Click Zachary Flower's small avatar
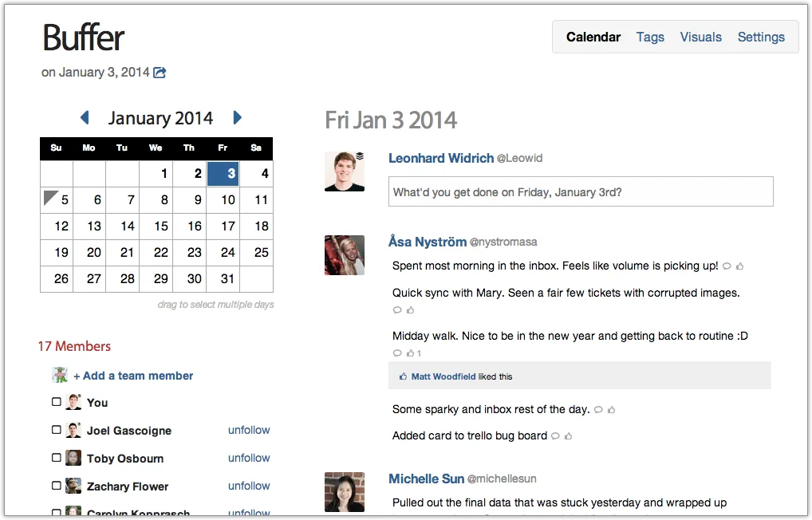The height and width of the screenshot is (520, 812). 73,486
